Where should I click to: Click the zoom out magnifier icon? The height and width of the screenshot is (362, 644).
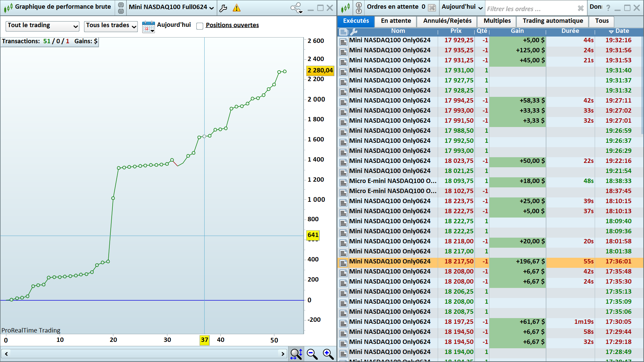[312, 354]
